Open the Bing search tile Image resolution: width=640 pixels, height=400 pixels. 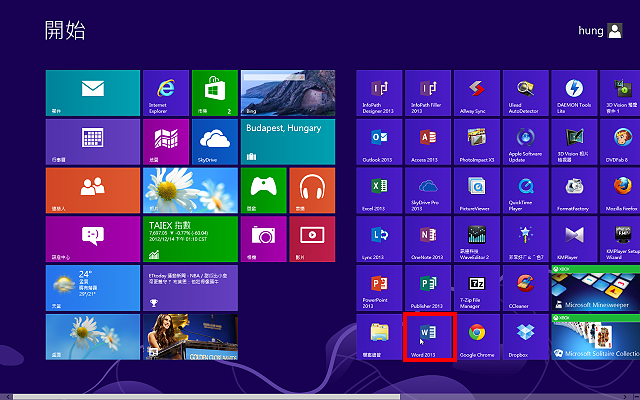coord(288,93)
